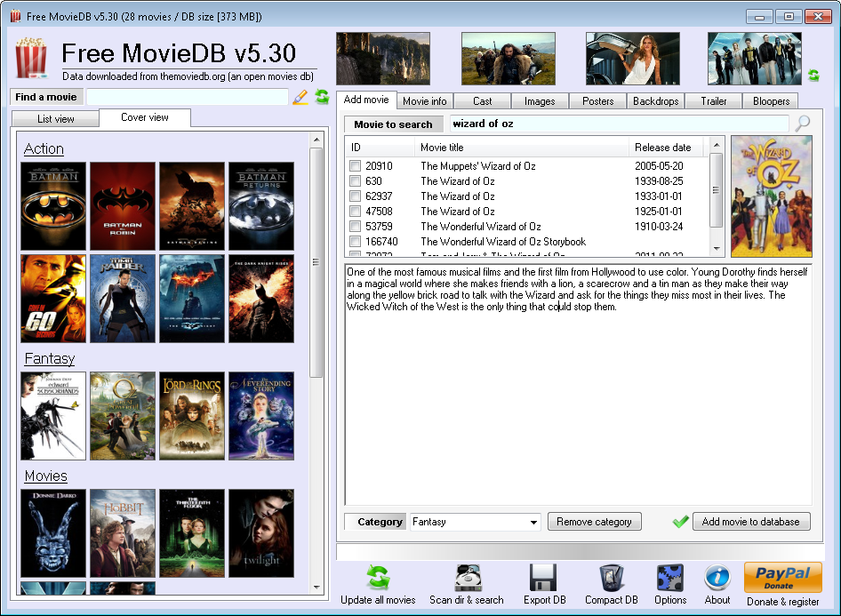Click Add movie to database button
This screenshot has width=841, height=616.
click(x=751, y=522)
